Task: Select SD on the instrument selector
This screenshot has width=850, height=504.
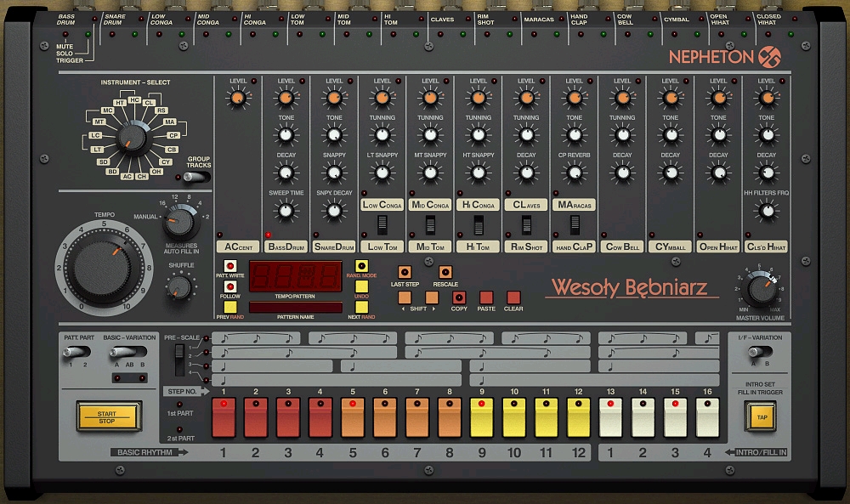Action: [x=103, y=161]
